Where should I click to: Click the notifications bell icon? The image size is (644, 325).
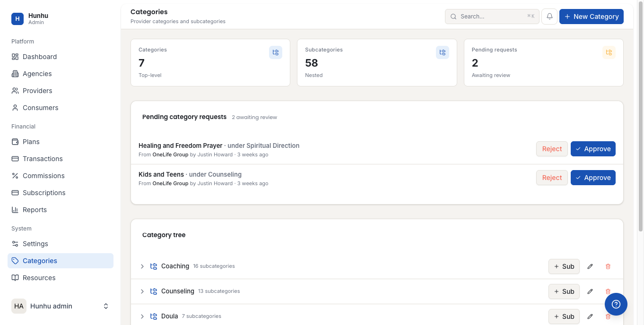click(549, 17)
